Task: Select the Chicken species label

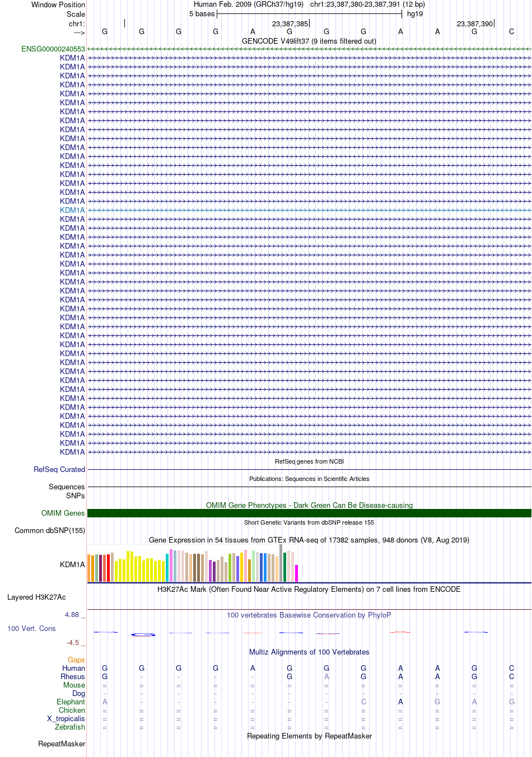Action: point(72,711)
